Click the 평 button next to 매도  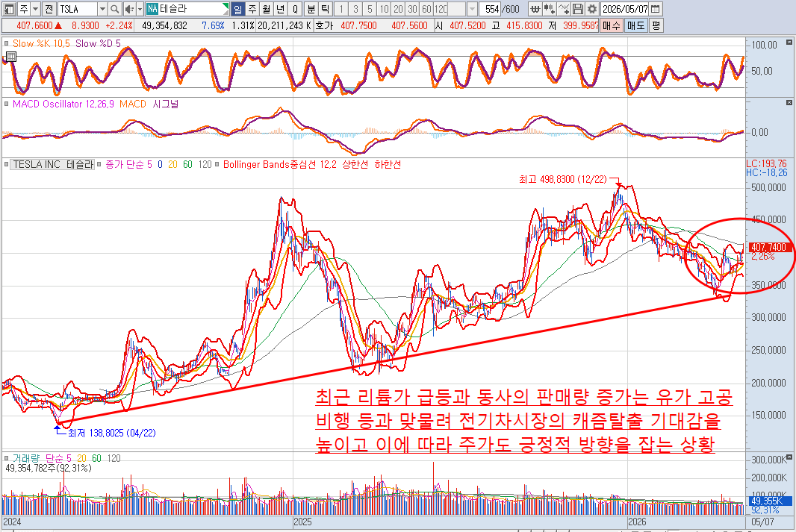pyautogui.click(x=656, y=25)
